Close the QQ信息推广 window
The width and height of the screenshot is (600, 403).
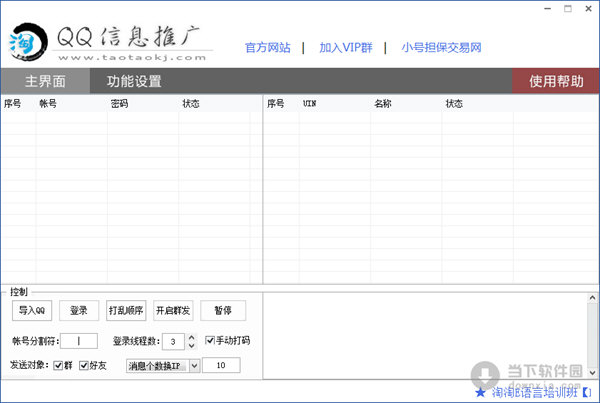(589, 8)
